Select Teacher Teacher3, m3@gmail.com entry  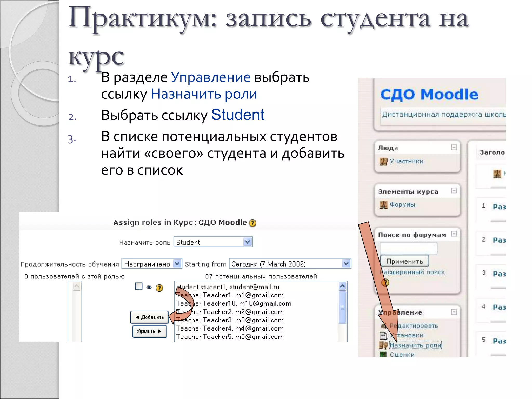pos(230,320)
